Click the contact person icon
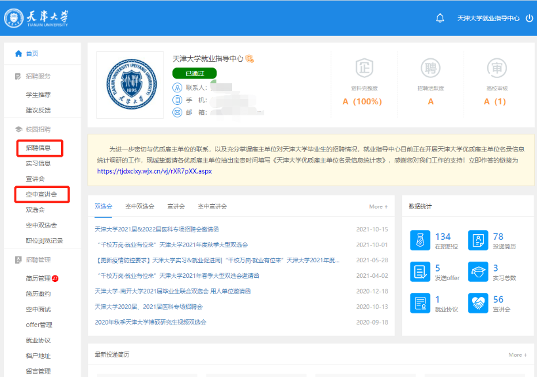The width and height of the screenshot is (537, 377). coord(177,88)
